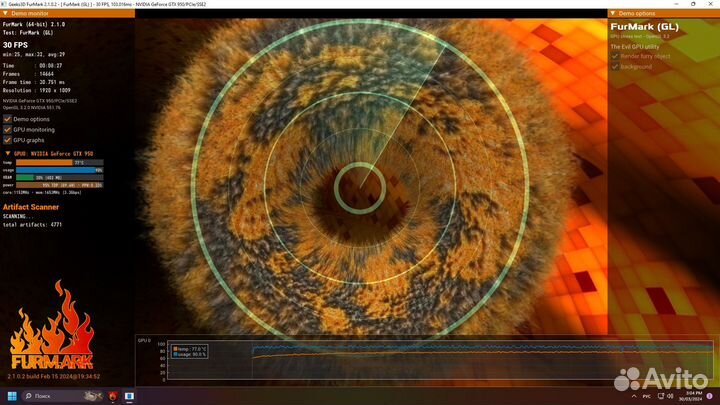Click the GPU 0 graph legend box
Viewport: 720px width, 405px height.
(x=189, y=352)
